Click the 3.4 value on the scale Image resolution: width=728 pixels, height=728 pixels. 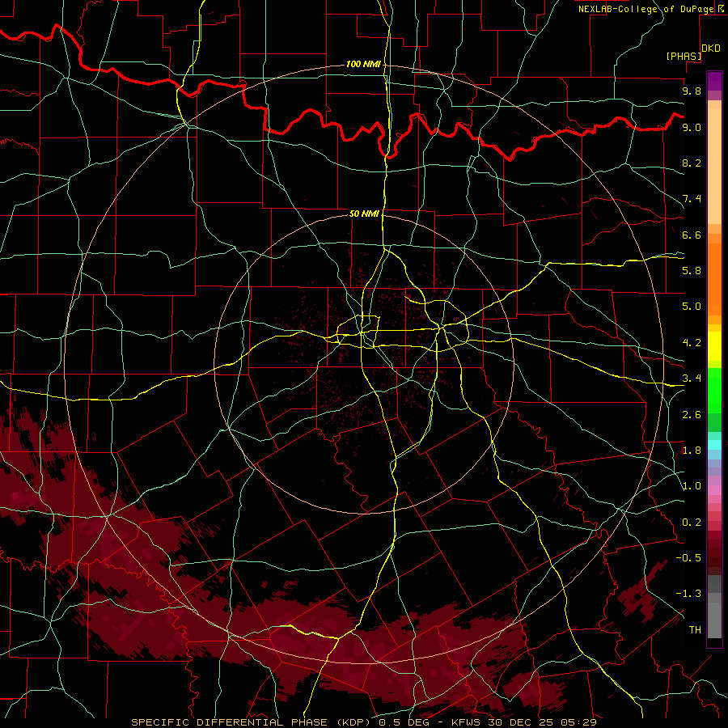[x=692, y=379]
